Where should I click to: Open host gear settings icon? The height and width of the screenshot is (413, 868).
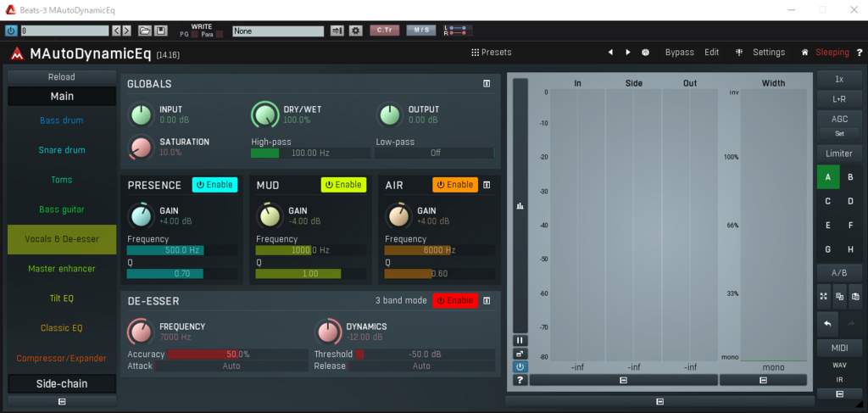pyautogui.click(x=355, y=31)
